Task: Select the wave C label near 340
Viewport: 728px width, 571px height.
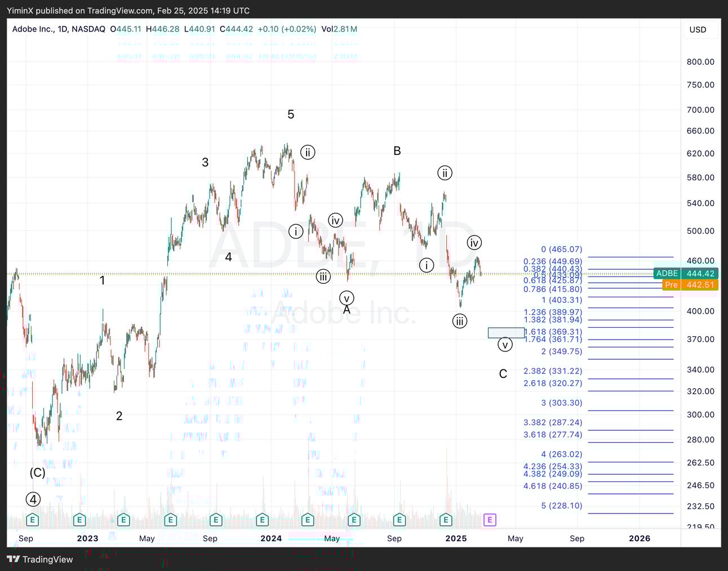Action: [503, 374]
